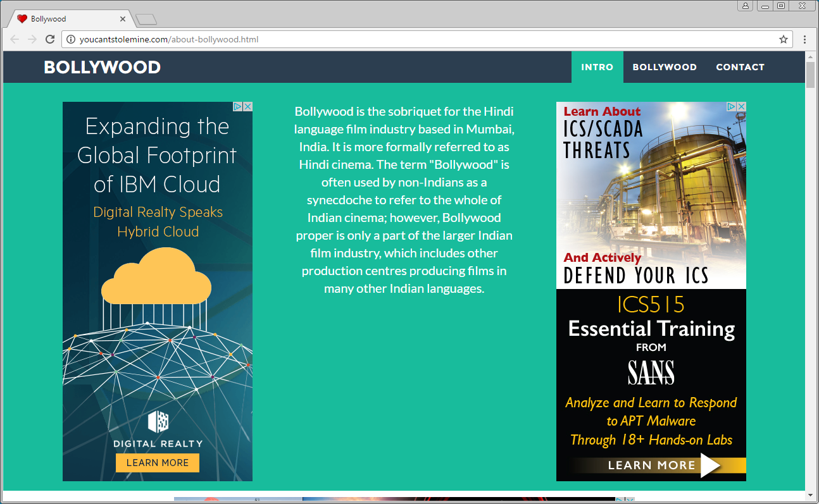
Task: Click the heart favicon on the Bollywood tab
Action: tap(22, 18)
